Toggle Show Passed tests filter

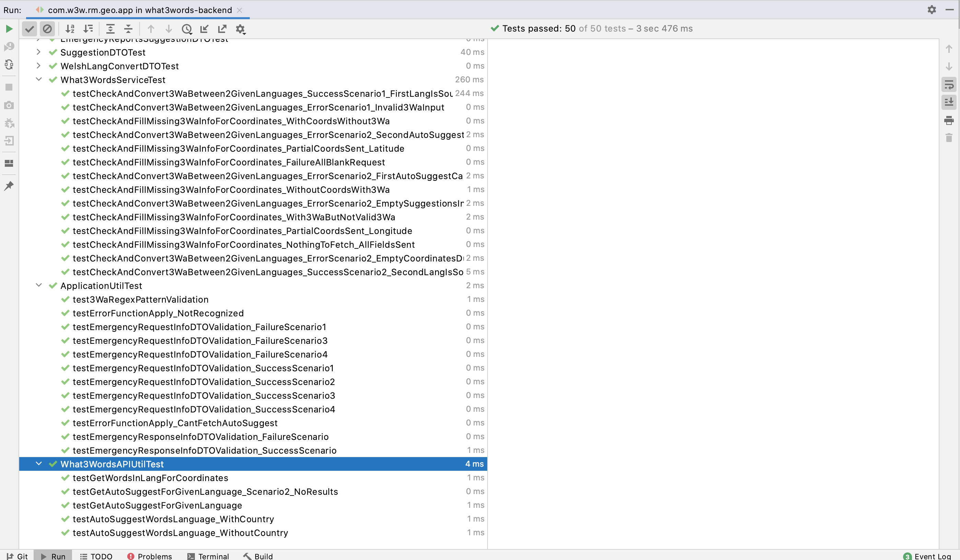[29, 29]
